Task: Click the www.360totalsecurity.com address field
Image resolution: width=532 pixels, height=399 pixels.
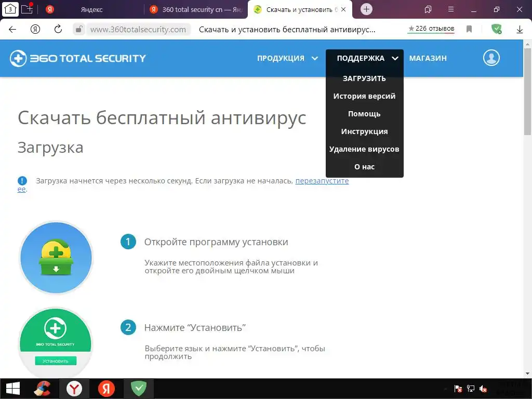Action: (x=138, y=30)
